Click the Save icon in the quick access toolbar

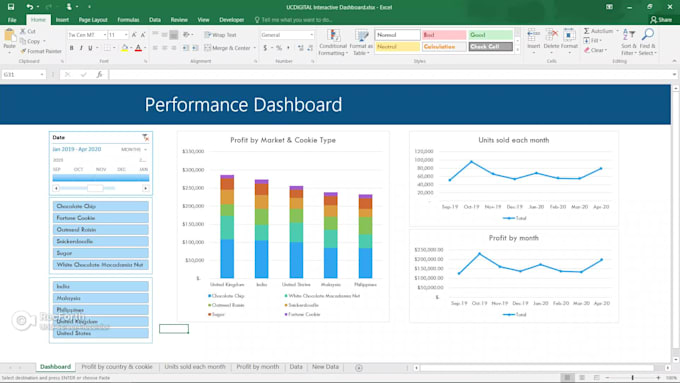(x=11, y=7)
